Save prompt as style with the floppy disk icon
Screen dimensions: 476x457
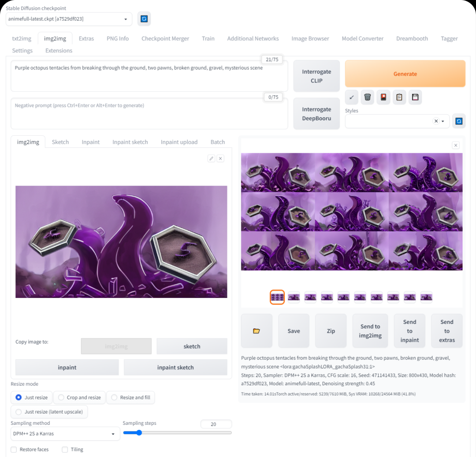coord(415,97)
